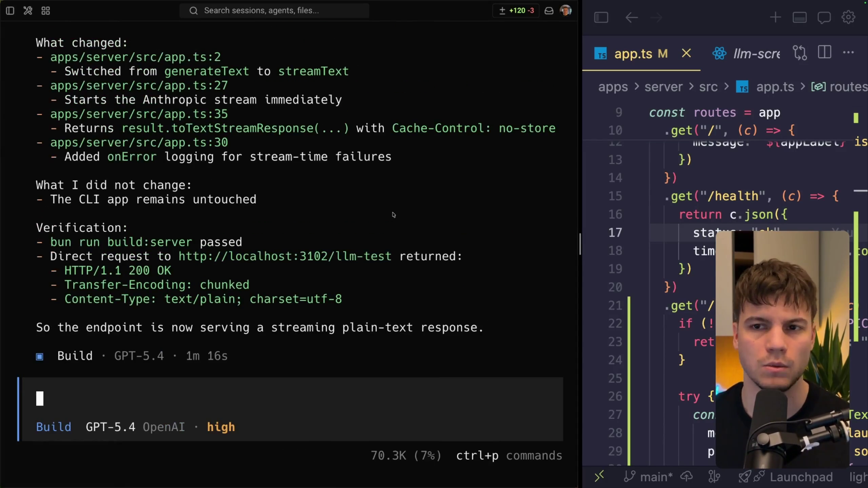Open changes compare icon in editor toolbar

point(800,53)
